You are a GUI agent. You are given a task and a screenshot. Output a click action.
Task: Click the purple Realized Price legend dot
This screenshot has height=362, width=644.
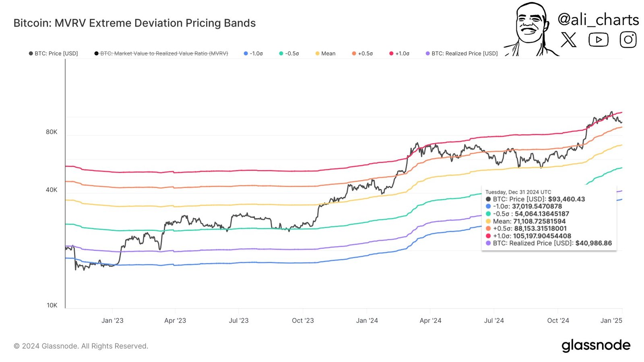(x=428, y=53)
